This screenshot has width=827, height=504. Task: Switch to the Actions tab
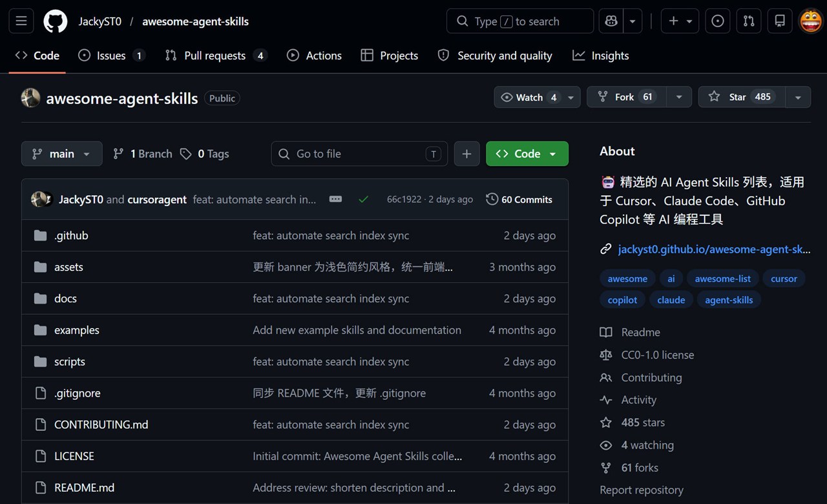click(315, 56)
